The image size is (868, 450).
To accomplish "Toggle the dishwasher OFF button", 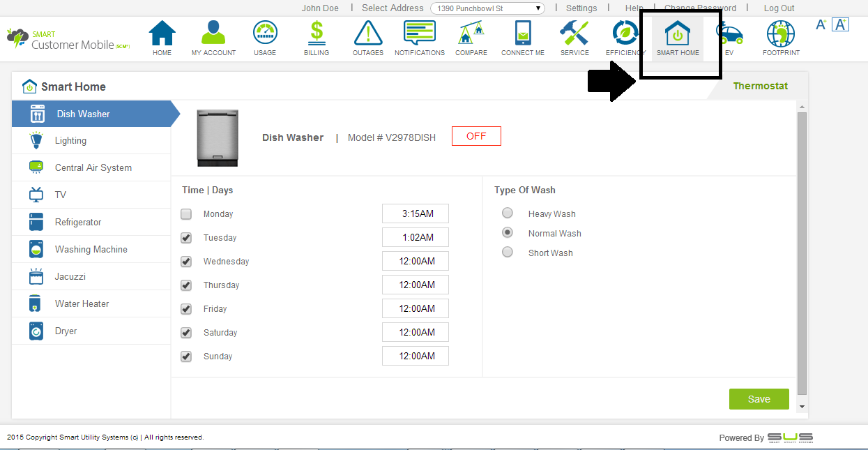I will click(476, 136).
